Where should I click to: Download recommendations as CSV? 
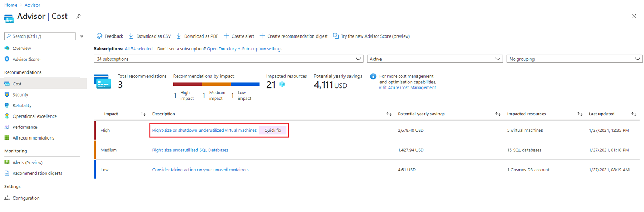(149, 36)
